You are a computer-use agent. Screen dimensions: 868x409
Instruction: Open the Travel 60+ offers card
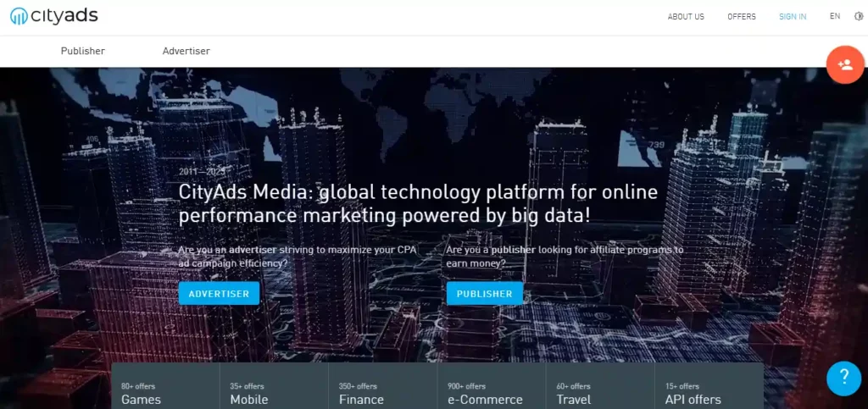(x=600, y=386)
